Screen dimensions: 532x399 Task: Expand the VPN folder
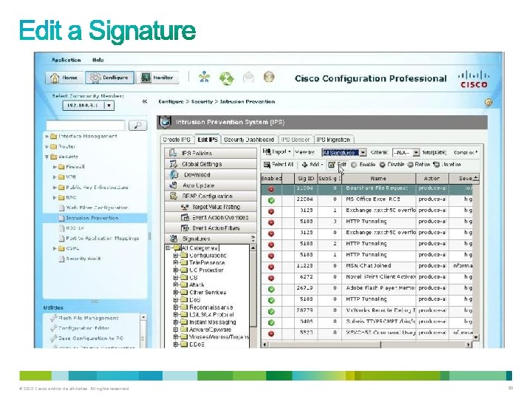tap(55, 177)
